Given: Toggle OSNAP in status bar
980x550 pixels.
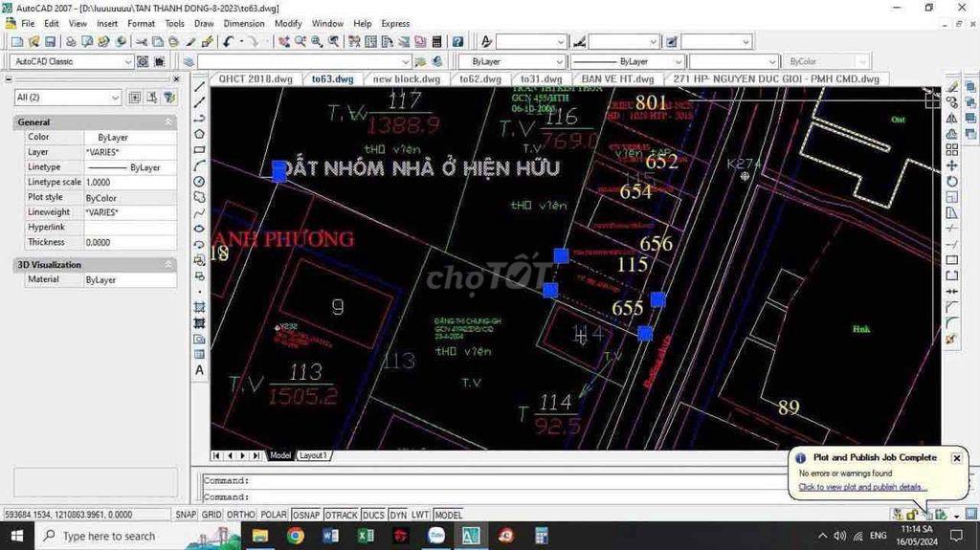Looking at the screenshot, I should [x=306, y=515].
